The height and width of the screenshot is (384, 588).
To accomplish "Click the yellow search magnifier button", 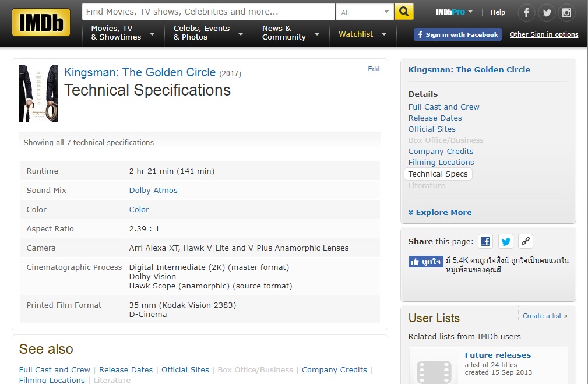I will click(404, 12).
